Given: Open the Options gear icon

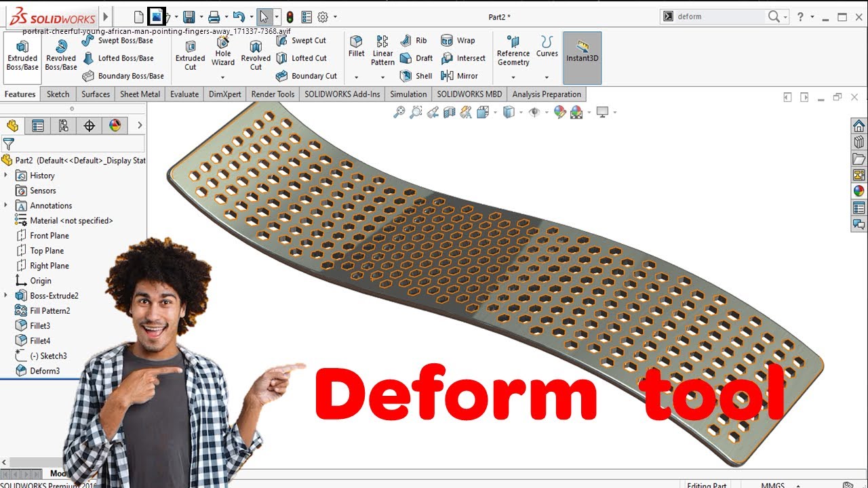Looking at the screenshot, I should coord(323,17).
